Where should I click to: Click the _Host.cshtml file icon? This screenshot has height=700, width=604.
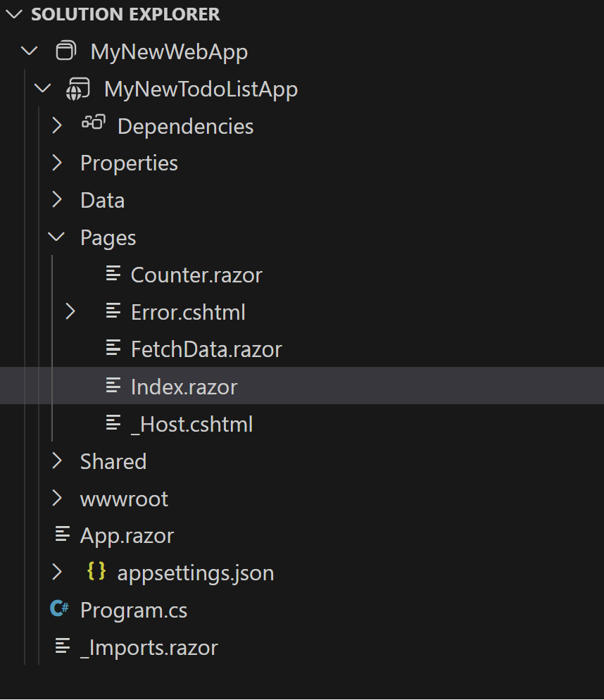click(x=113, y=423)
